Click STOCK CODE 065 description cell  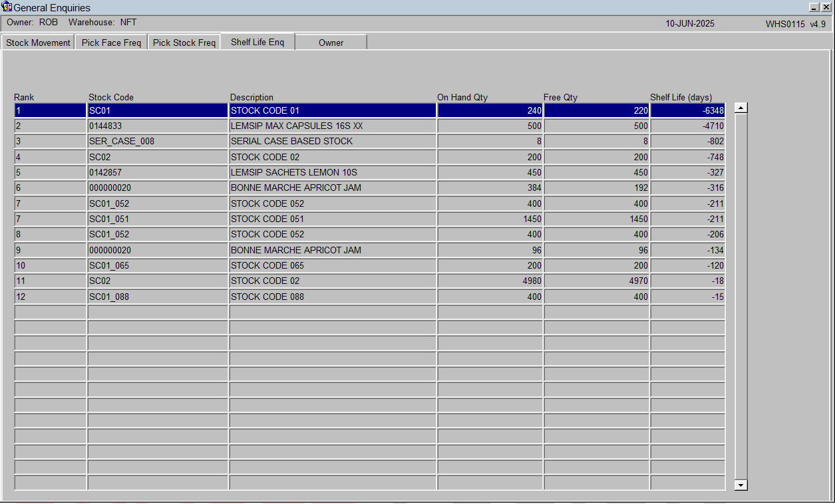(x=333, y=265)
